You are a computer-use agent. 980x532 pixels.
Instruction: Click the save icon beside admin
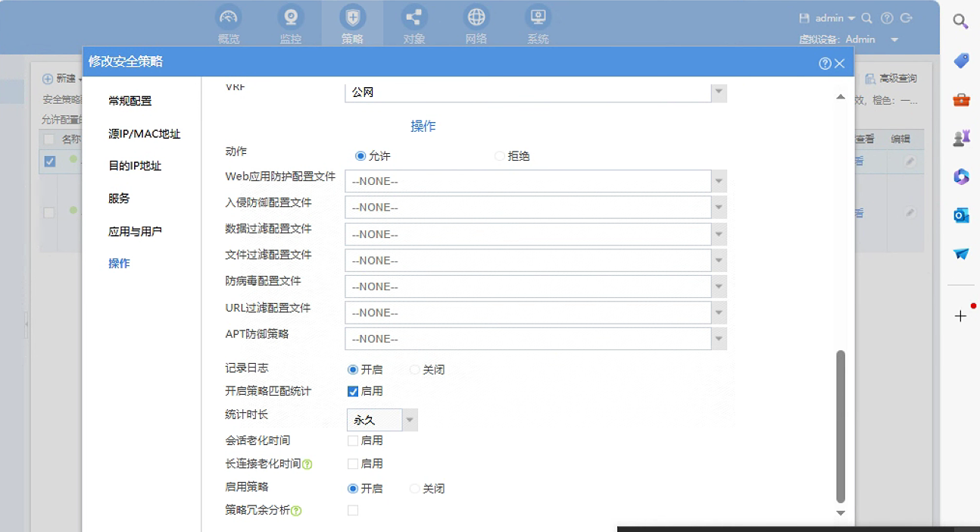click(805, 18)
